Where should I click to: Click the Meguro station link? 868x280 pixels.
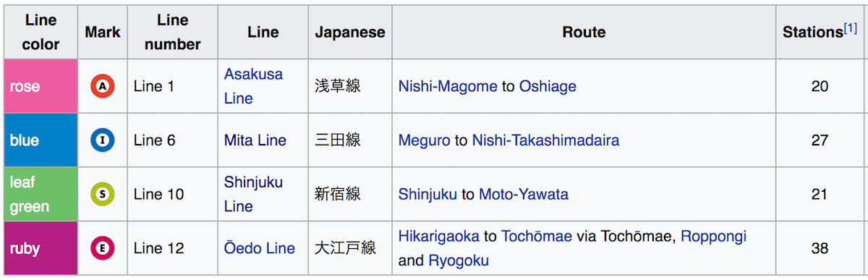[x=424, y=140]
